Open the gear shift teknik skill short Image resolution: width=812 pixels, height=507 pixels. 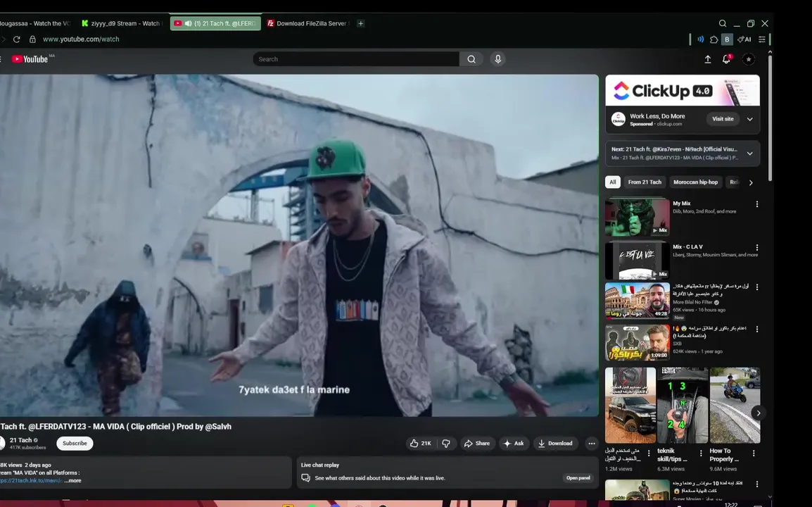682,406
